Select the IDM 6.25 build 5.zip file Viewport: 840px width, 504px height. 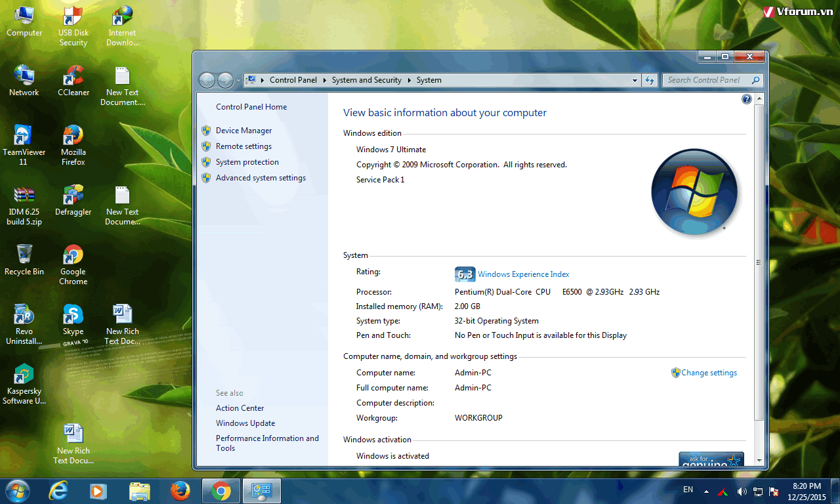coord(24,205)
